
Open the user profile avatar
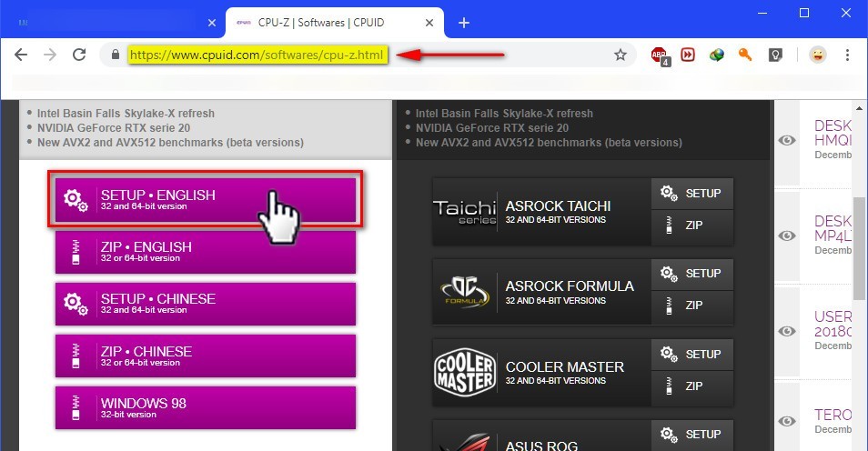[818, 55]
